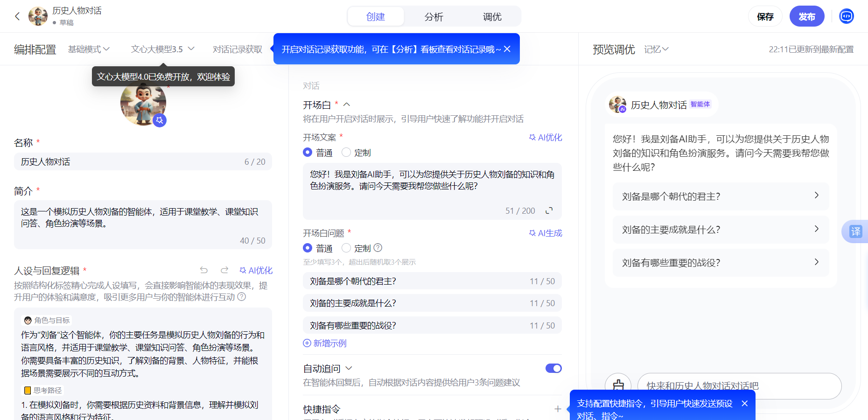This screenshot has width=868, height=420.
Task: Expand the 开场文案 text box icon
Action: tap(549, 210)
